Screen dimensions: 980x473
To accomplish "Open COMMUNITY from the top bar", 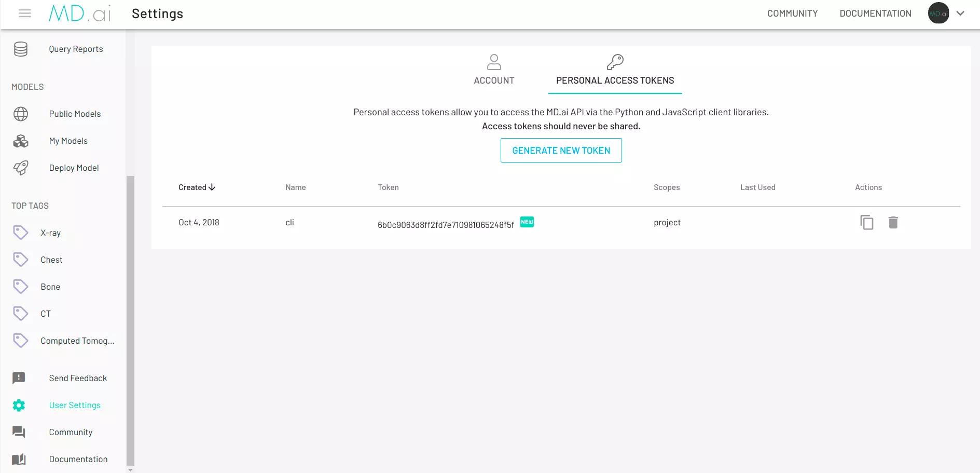I will tap(792, 13).
